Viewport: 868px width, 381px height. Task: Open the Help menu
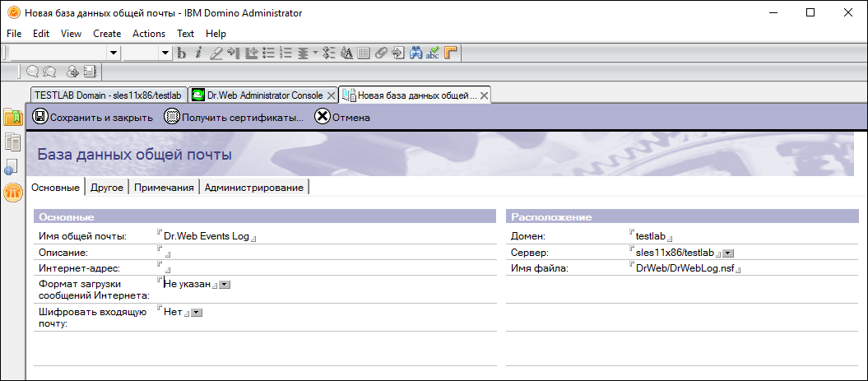(x=216, y=34)
